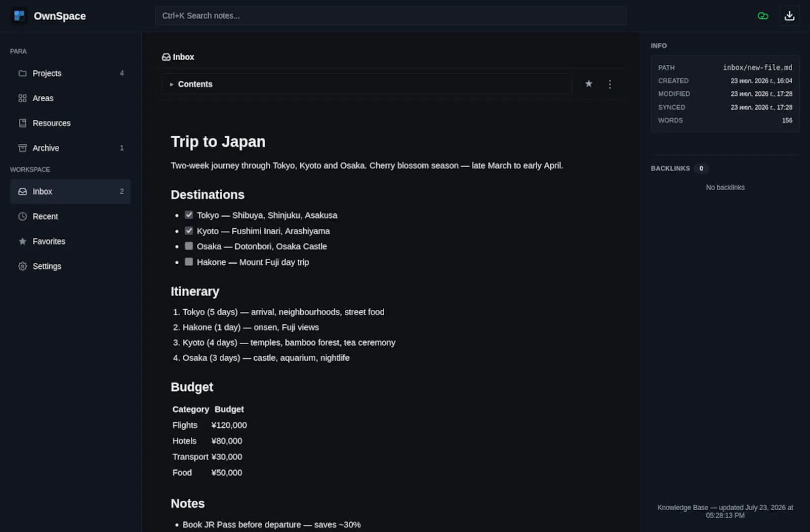Star this note as a favorite

point(588,84)
